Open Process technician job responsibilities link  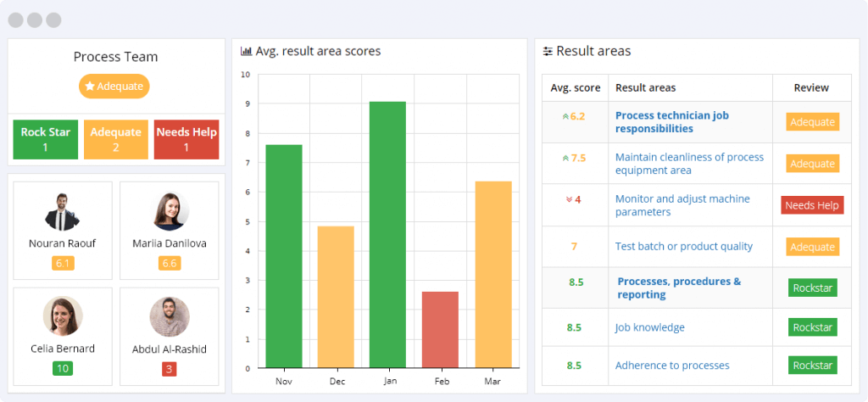coord(671,122)
